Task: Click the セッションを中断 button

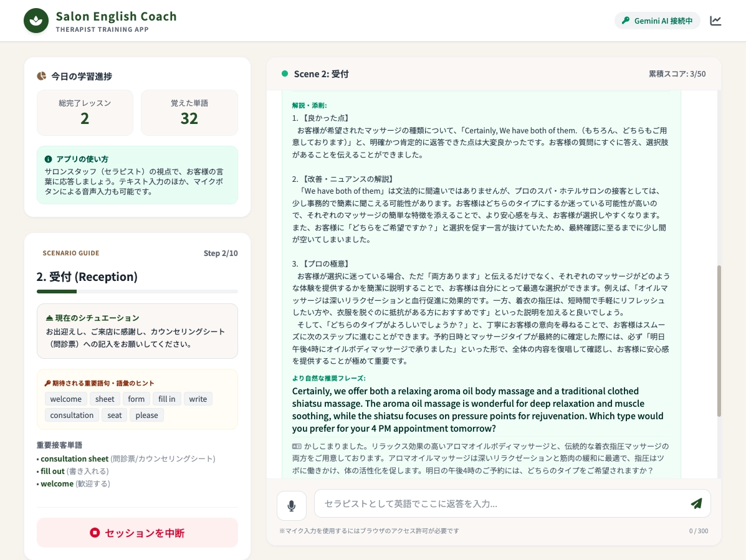Action: pyautogui.click(x=137, y=533)
